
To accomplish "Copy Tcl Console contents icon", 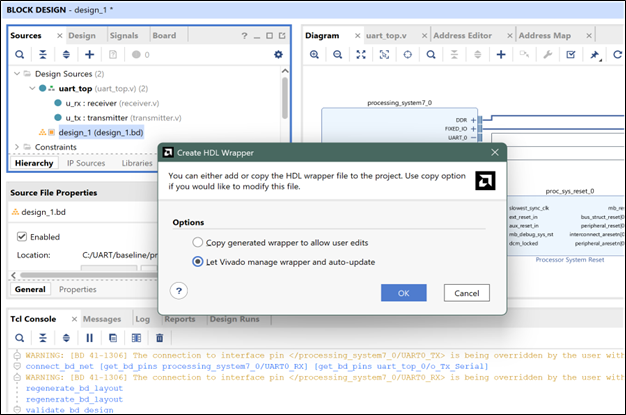I will (113, 338).
